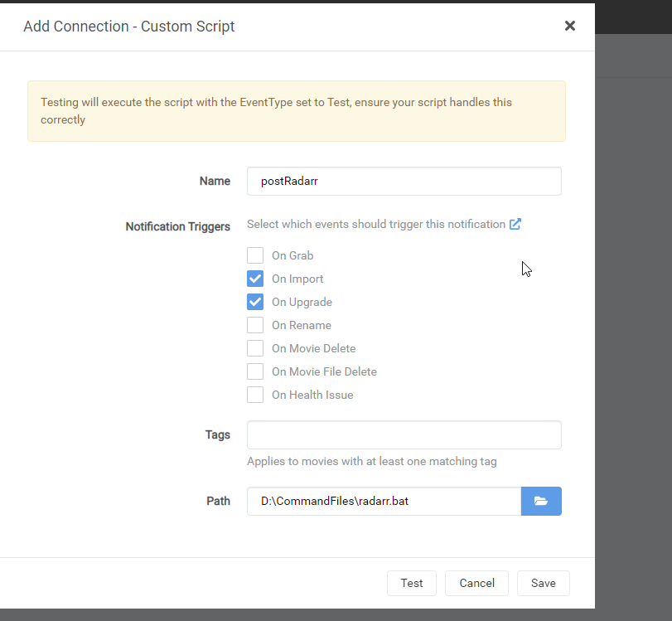Click the Notification Triggers label
The width and height of the screenshot is (672, 621).
(x=177, y=226)
